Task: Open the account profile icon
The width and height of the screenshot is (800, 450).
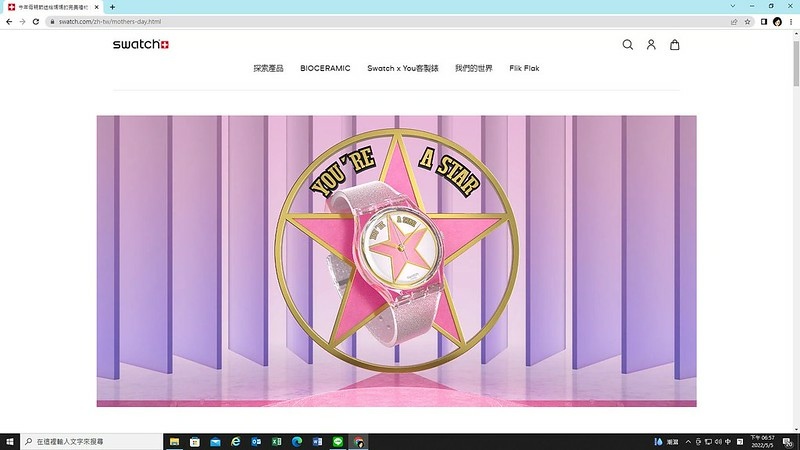Action: pyautogui.click(x=651, y=44)
